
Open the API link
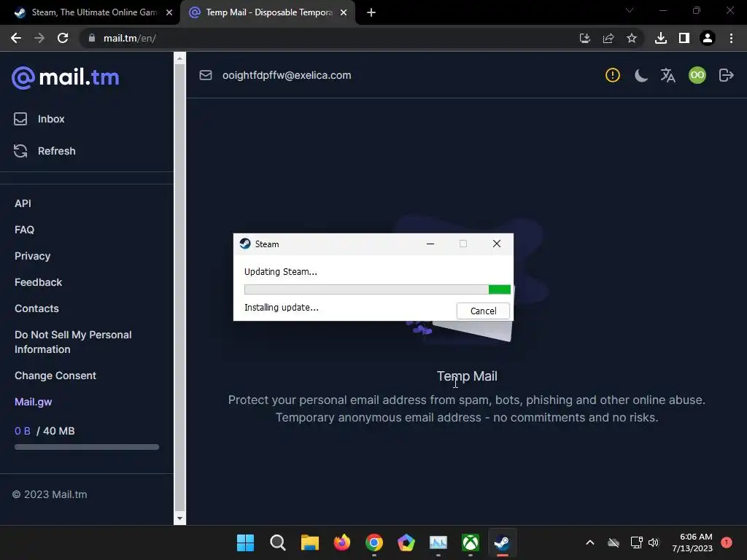pyautogui.click(x=23, y=203)
